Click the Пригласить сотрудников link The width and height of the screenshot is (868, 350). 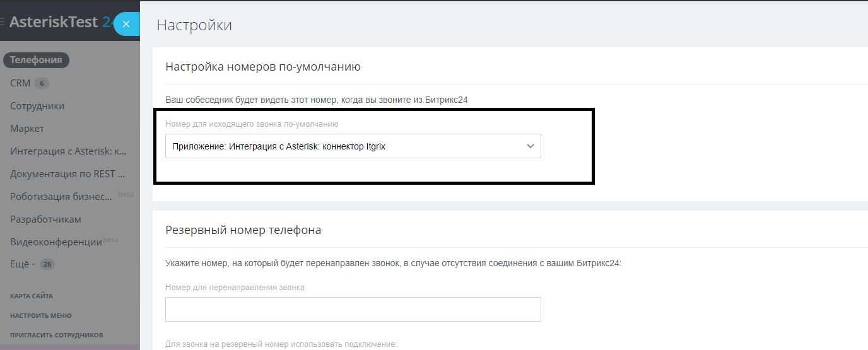[x=57, y=335]
